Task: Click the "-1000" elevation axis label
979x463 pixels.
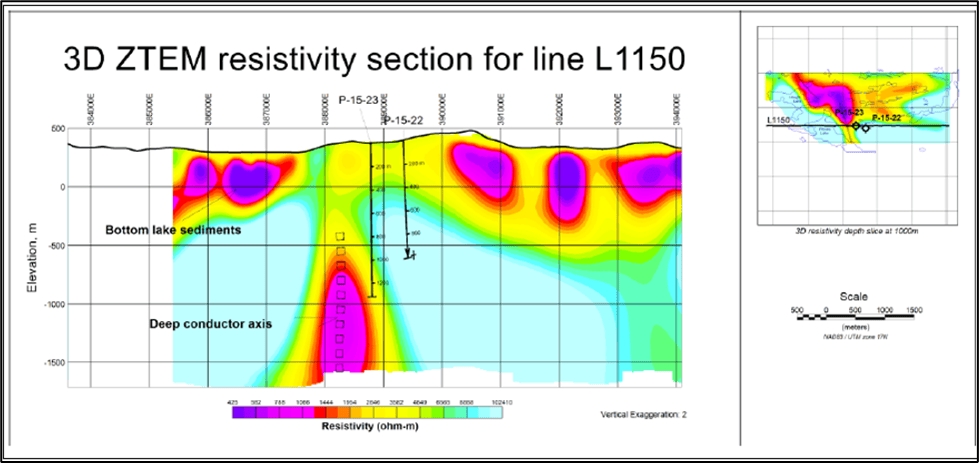Action: tap(52, 304)
